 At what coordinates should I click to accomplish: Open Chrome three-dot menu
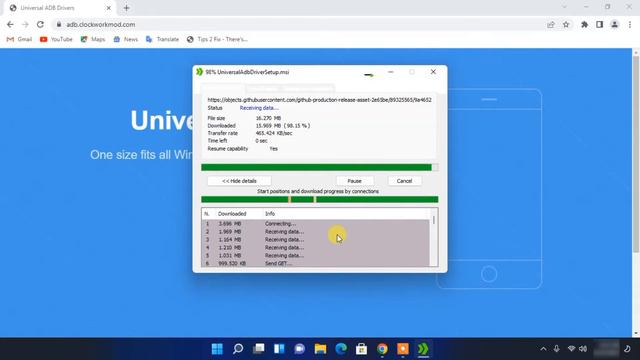630,24
